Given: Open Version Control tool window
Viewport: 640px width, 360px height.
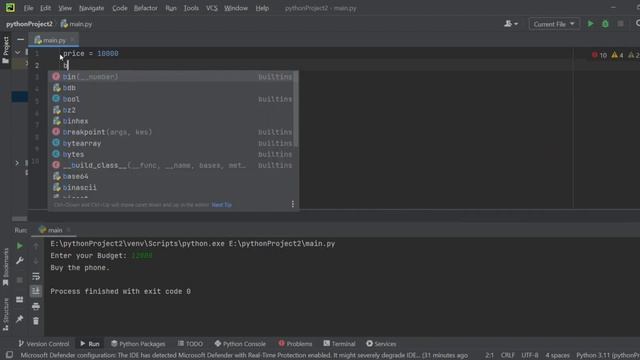Looking at the screenshot, I should pyautogui.click(x=44, y=344).
